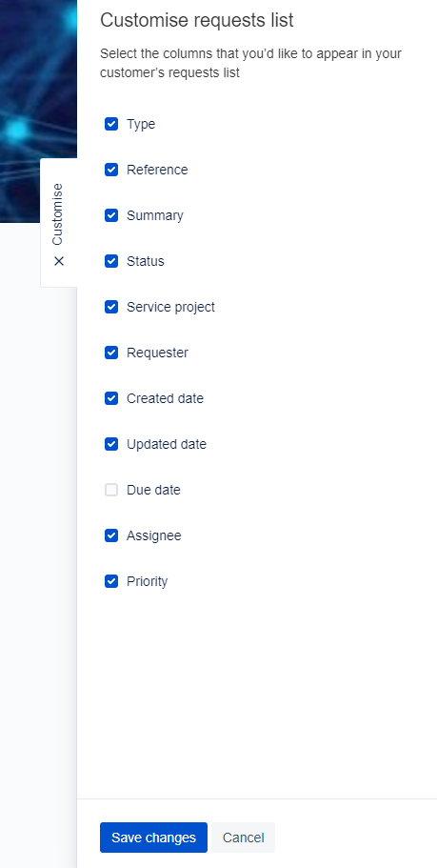This screenshot has width=437, height=868.
Task: Toggle the Summary column checkbox
Action: click(x=111, y=215)
